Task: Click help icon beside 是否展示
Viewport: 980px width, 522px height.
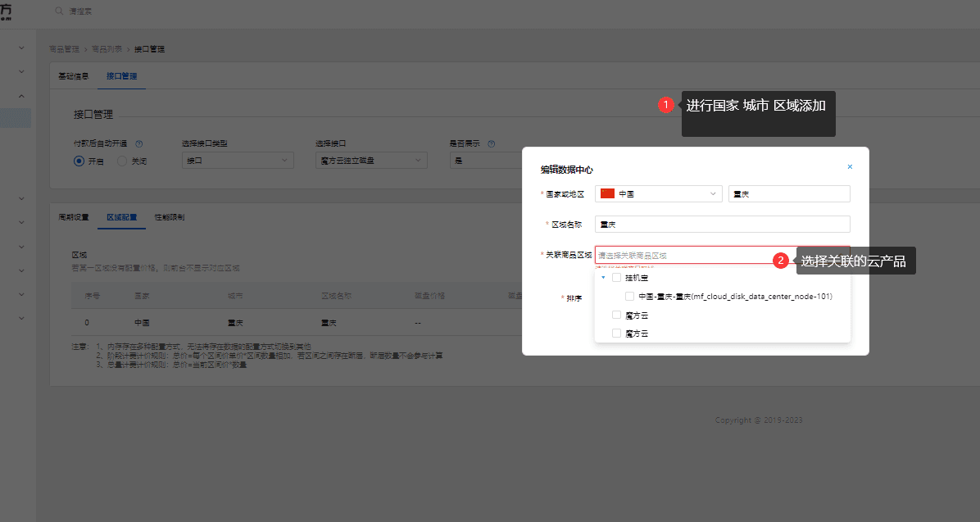Action: pyautogui.click(x=492, y=143)
